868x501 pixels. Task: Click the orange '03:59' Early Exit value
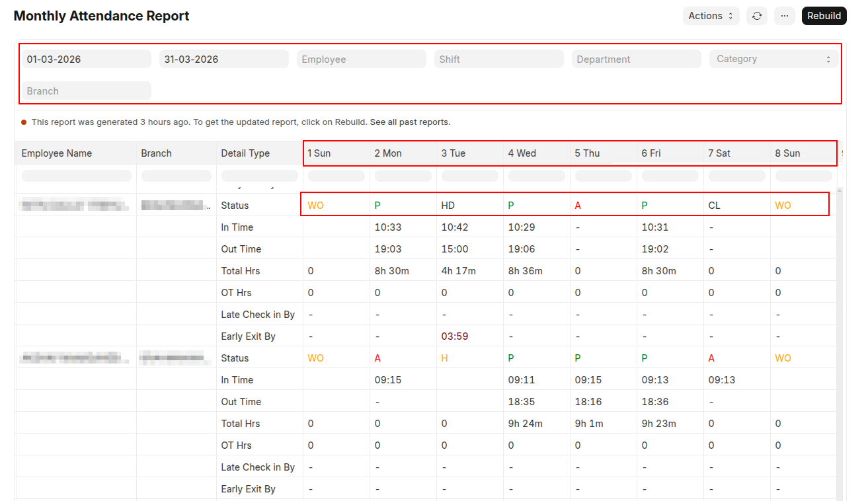454,336
